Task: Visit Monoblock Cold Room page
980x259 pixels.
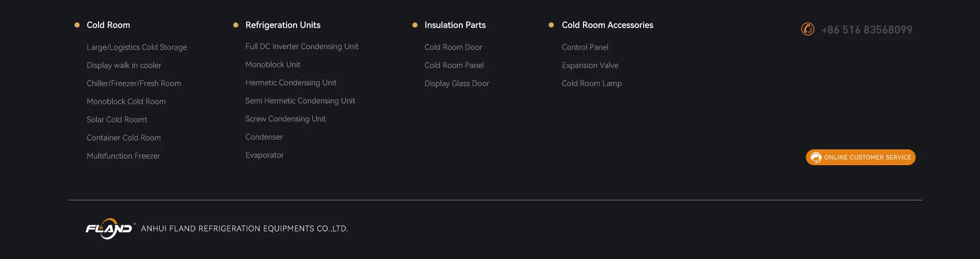Action: point(126,101)
